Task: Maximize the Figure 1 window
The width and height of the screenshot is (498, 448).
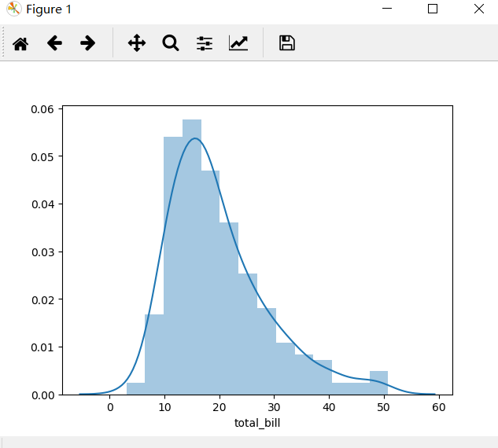Action: point(433,9)
